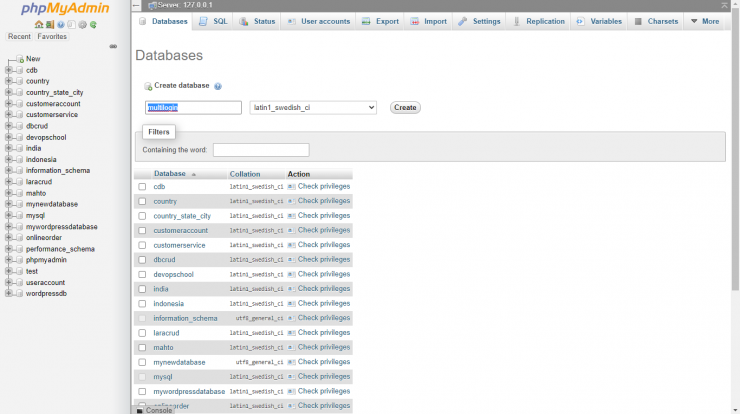Go to the Export tab
The image size is (740, 414).
[x=380, y=21]
